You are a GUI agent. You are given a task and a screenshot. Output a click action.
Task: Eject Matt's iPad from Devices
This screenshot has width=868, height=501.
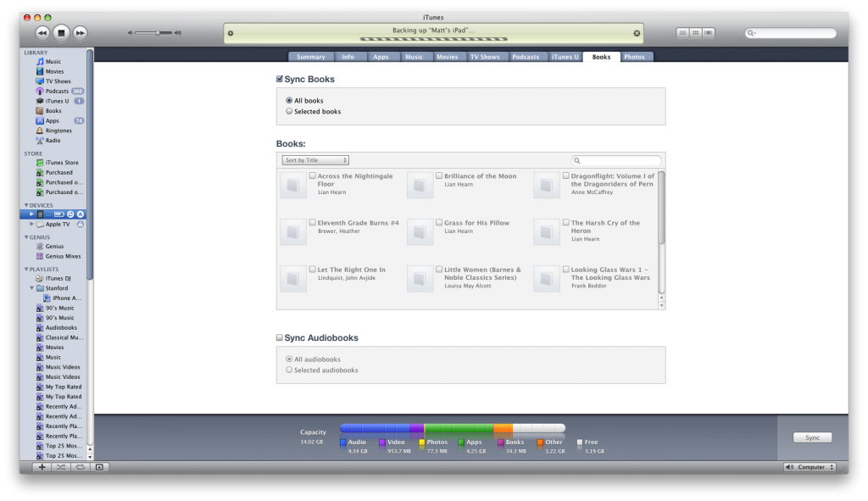point(81,214)
